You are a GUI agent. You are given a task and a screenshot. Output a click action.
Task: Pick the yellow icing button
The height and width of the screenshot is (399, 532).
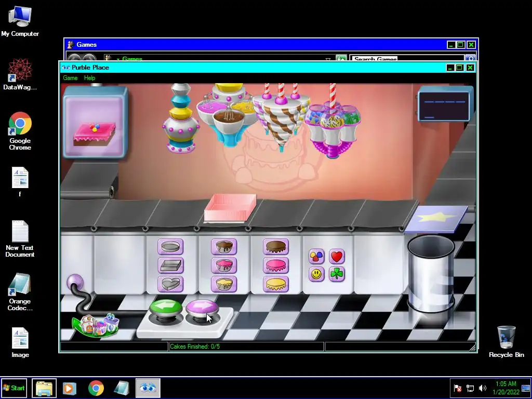click(x=276, y=284)
